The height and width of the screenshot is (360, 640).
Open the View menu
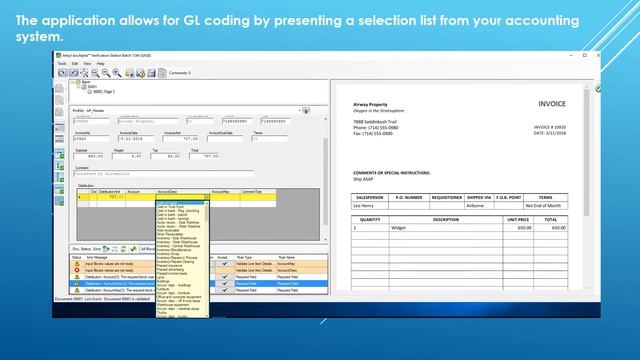pyautogui.click(x=87, y=64)
